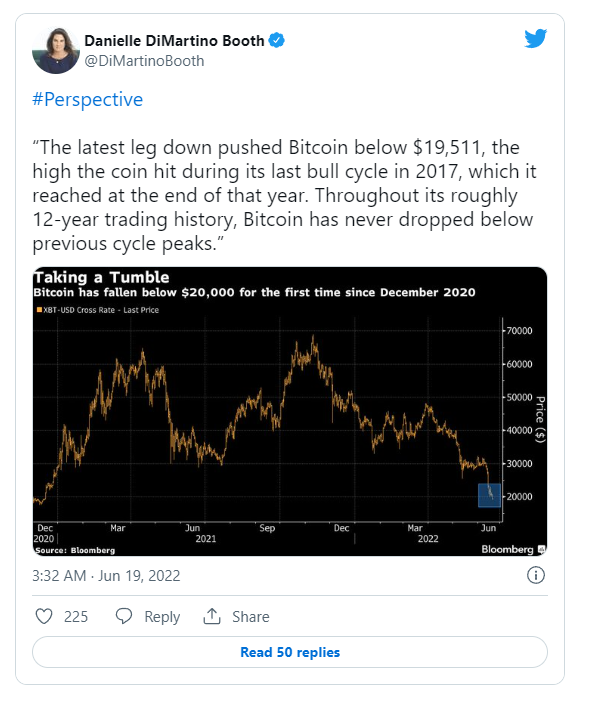Click the Bloomberg logo in the chart corner
Viewport: 590px width, 707px height.
point(513,549)
